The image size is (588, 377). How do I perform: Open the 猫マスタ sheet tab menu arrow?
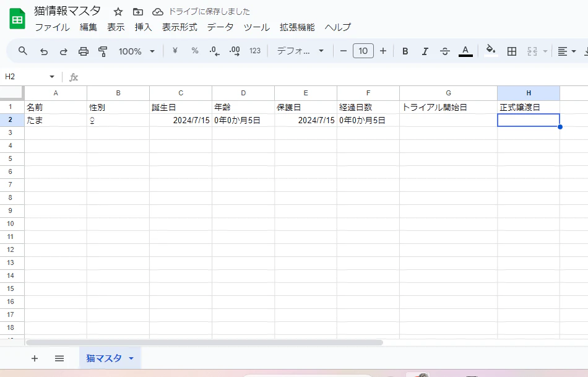point(131,358)
